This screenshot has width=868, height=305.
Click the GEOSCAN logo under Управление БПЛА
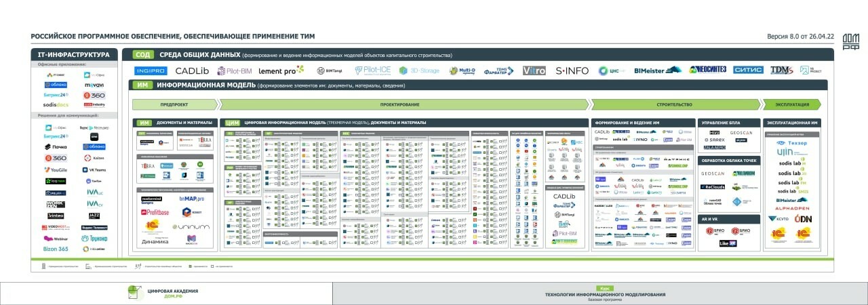click(741, 133)
